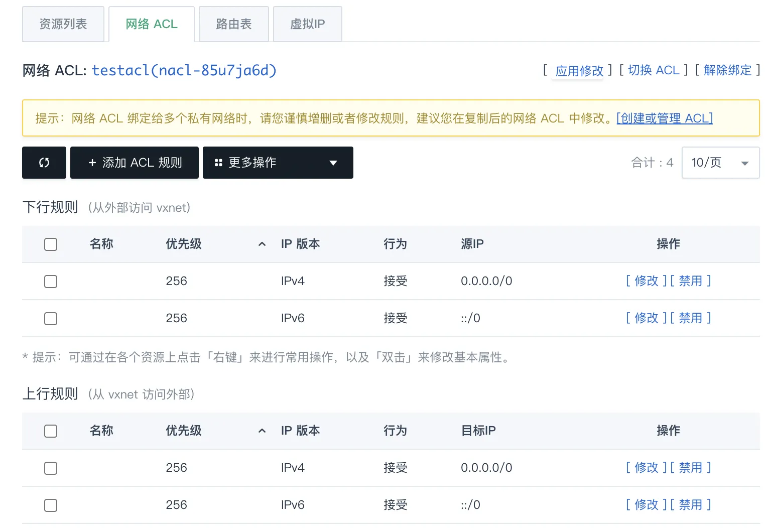The height and width of the screenshot is (532, 770).
Task: Check the 下行规则 IPv4 0.0.0.0/0 row
Action: tap(51, 282)
